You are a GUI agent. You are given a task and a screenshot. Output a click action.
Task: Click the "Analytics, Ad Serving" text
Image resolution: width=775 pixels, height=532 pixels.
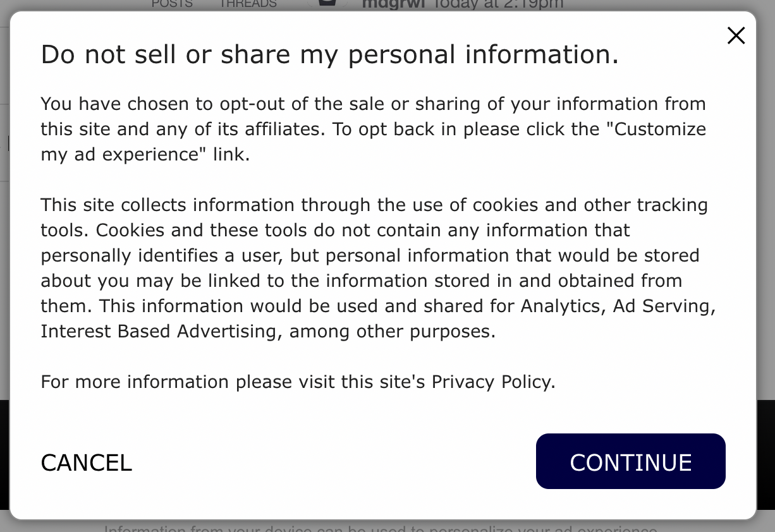pos(618,306)
